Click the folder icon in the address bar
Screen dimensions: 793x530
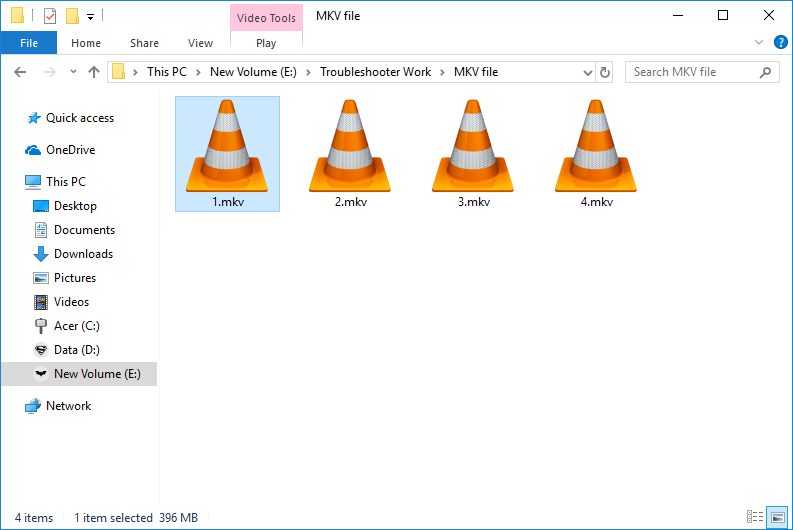(118, 71)
